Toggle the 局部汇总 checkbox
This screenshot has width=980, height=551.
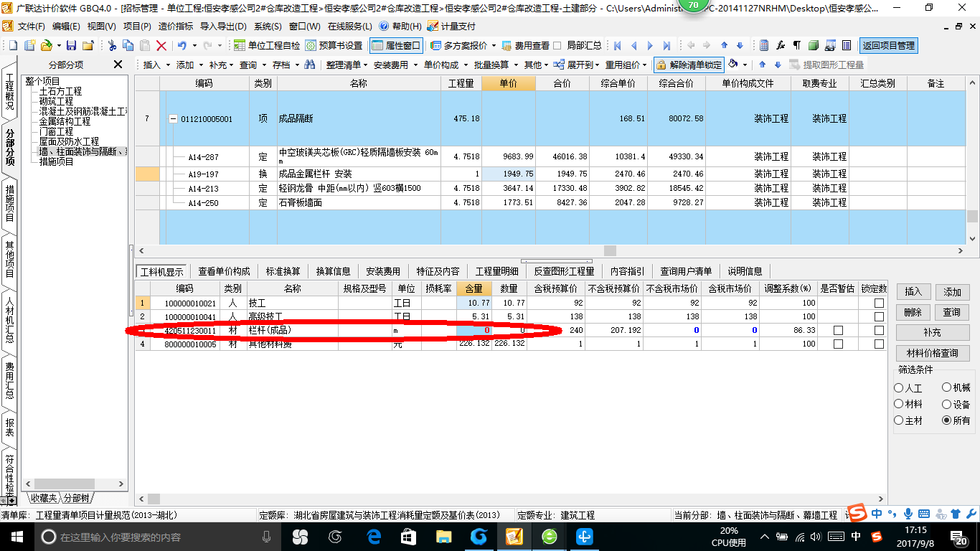[557, 45]
